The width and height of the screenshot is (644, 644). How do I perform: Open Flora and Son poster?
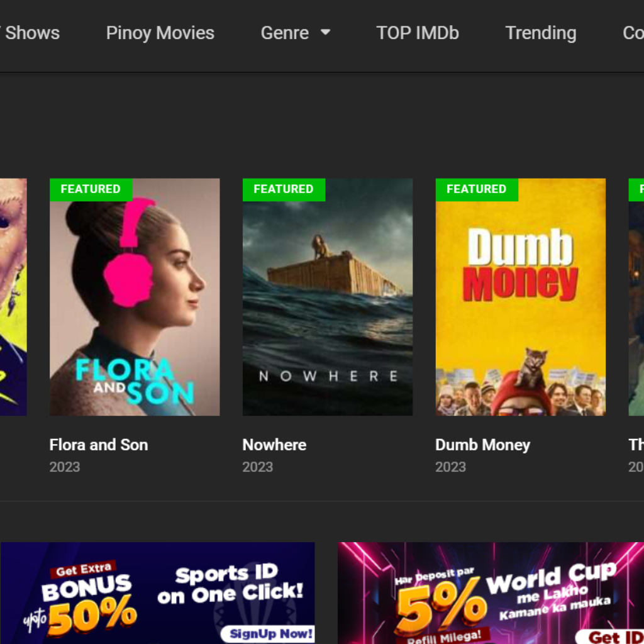[135, 297]
